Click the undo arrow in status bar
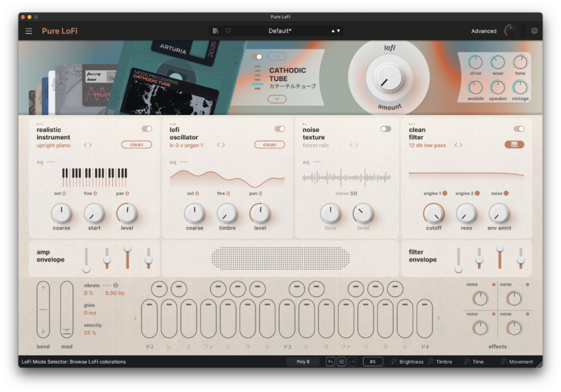 coord(331,362)
